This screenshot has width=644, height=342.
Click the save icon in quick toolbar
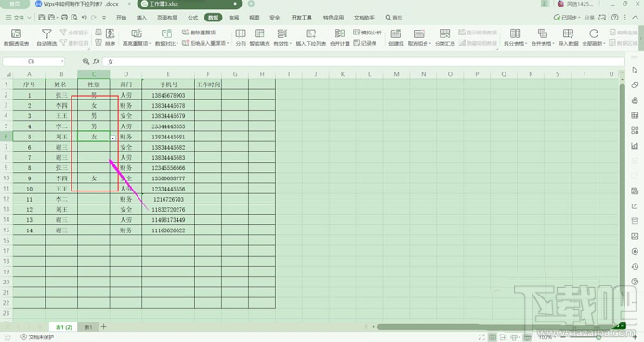42,18
